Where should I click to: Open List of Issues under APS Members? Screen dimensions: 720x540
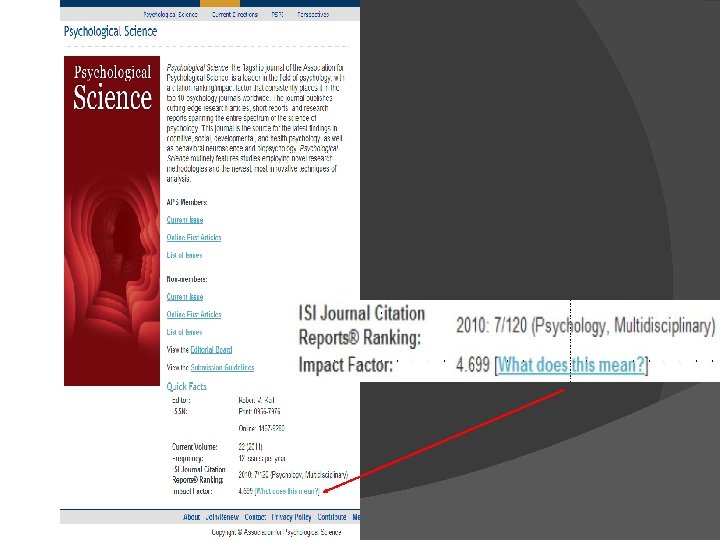pos(184,255)
